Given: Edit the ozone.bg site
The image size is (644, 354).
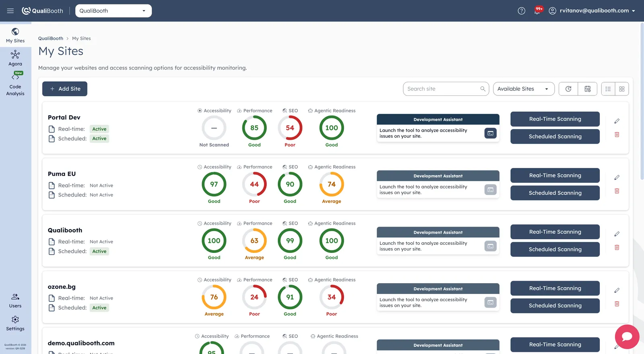Looking at the screenshot, I should 617,290.
